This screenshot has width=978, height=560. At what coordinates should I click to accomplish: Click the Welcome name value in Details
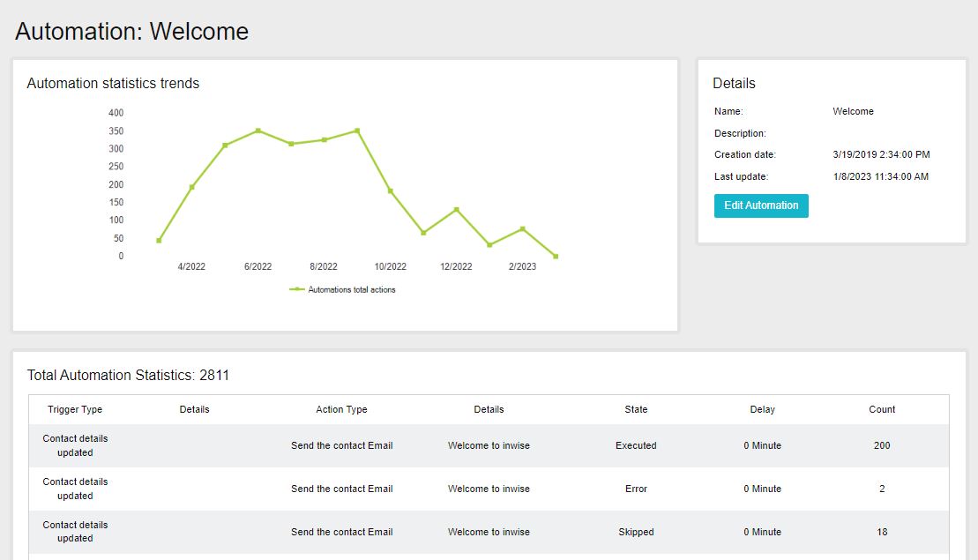point(854,112)
